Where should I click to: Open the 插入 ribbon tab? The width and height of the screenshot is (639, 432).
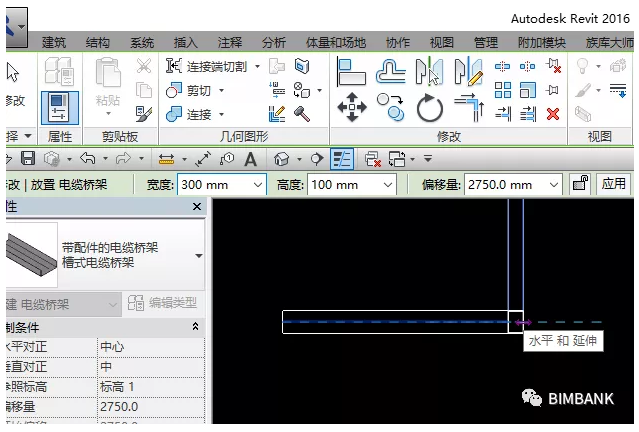click(186, 42)
